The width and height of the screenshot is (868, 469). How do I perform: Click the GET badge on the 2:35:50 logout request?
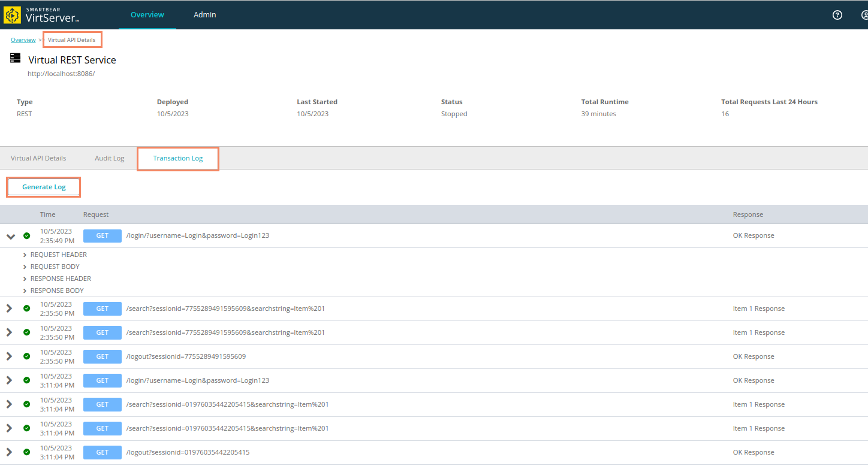pyautogui.click(x=102, y=356)
